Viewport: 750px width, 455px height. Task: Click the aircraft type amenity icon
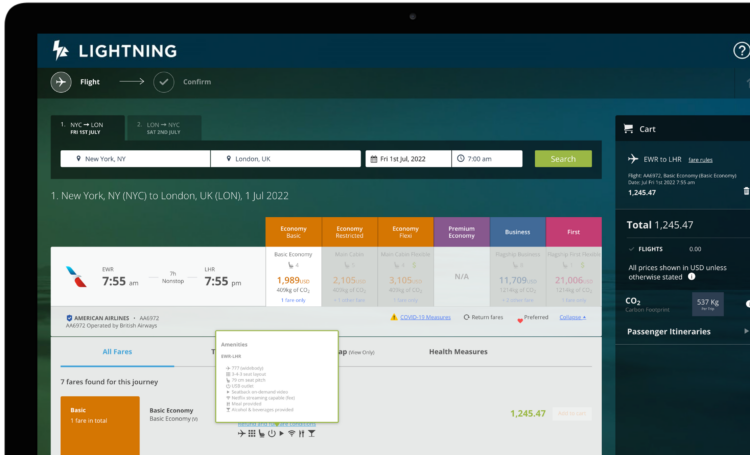coord(242,433)
